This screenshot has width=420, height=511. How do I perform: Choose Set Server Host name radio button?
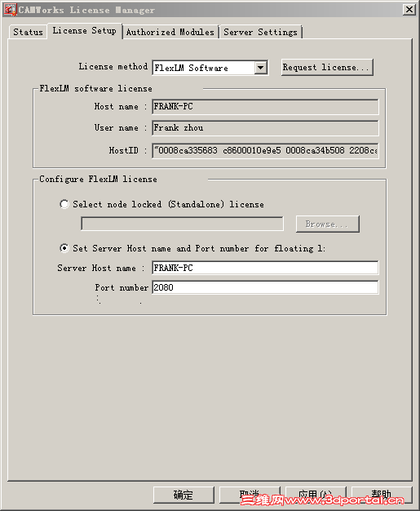coord(64,248)
